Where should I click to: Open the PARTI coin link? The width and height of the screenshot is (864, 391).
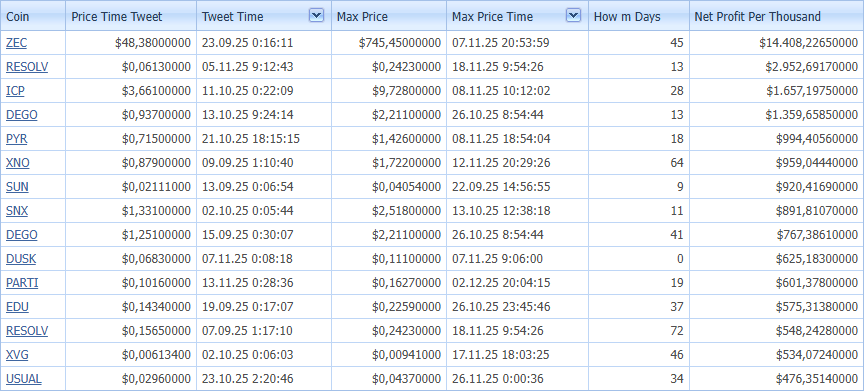pyautogui.click(x=22, y=283)
